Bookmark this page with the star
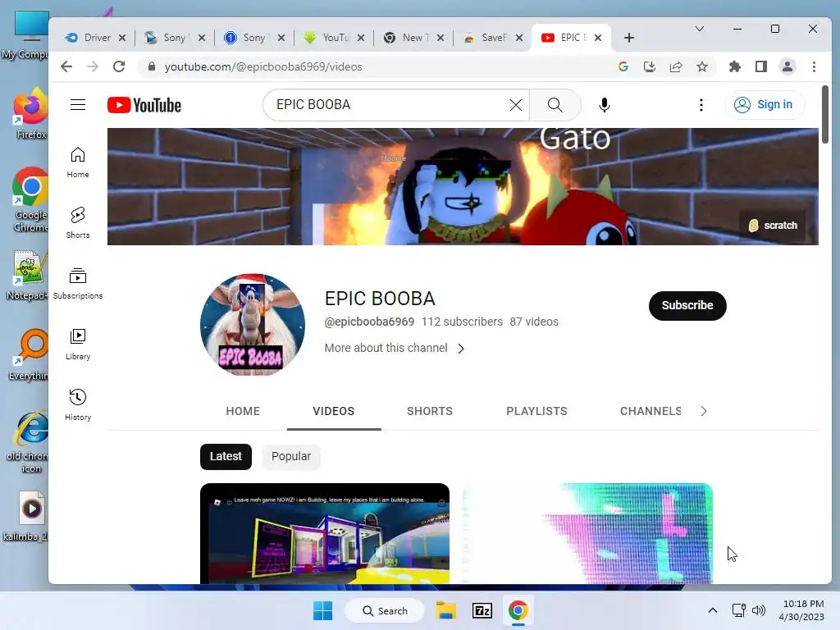Image resolution: width=840 pixels, height=630 pixels. (702, 66)
